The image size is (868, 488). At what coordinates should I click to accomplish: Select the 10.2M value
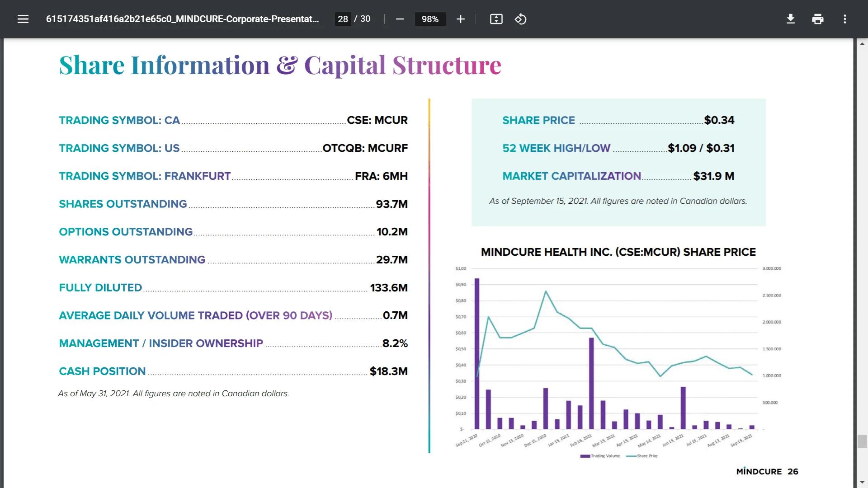point(392,232)
